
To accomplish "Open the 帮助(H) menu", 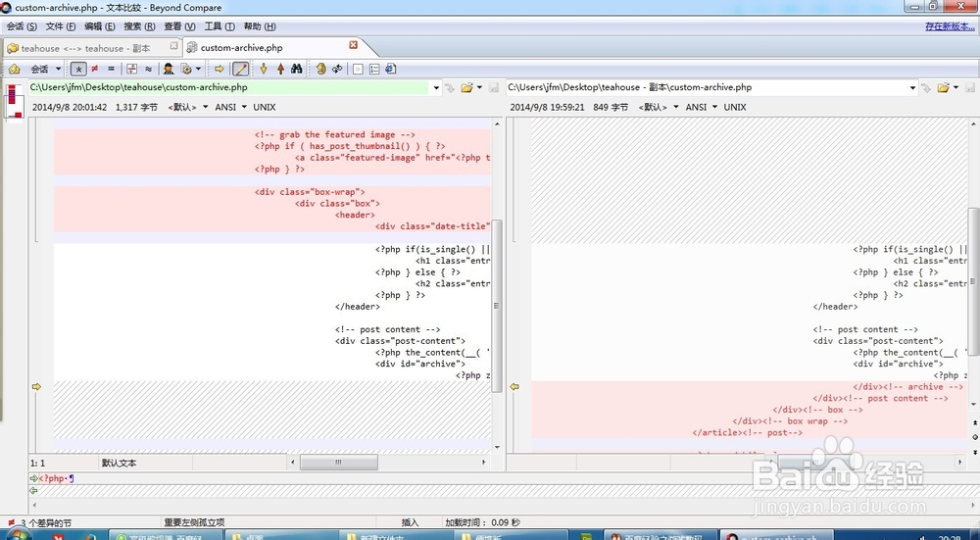I will click(x=260, y=26).
